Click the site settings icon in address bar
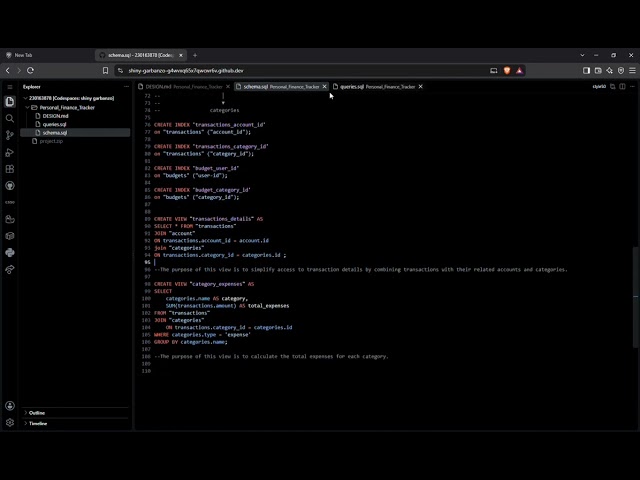Image resolution: width=640 pixels, height=480 pixels. click(120, 71)
